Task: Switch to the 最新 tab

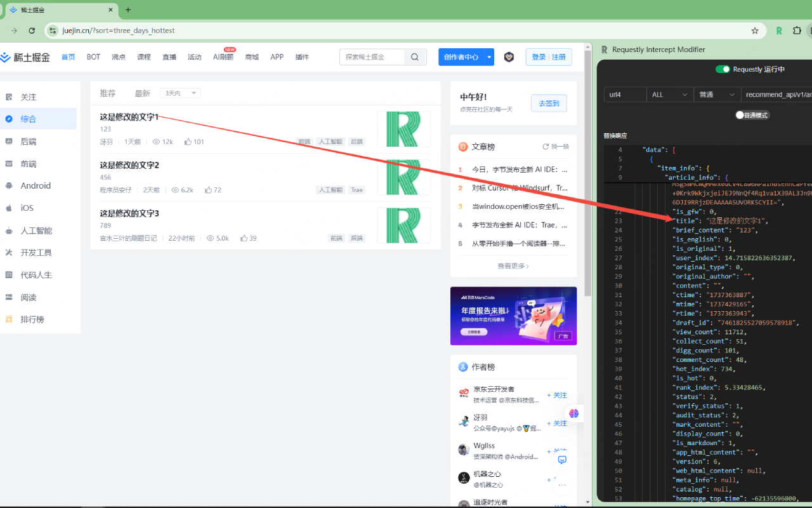Action: (142, 93)
